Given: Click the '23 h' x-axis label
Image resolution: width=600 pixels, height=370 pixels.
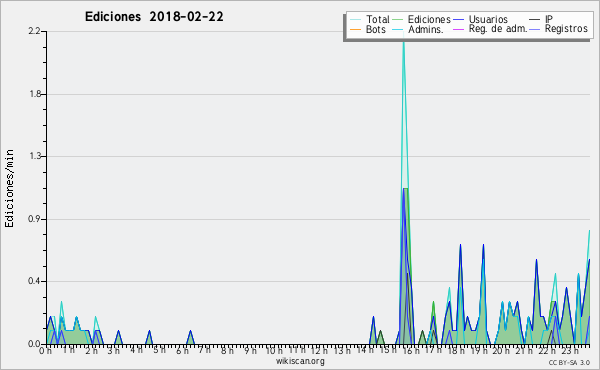Looking at the screenshot, I should point(570,351).
